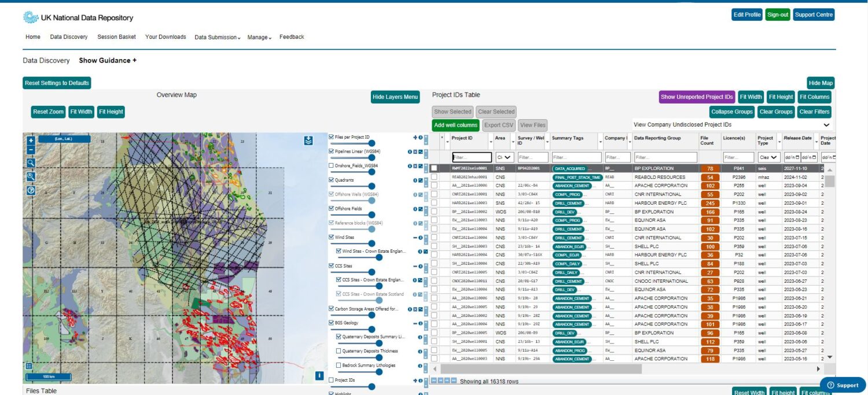
Task: Click the Project ID filter input field
Action: [x=470, y=157]
